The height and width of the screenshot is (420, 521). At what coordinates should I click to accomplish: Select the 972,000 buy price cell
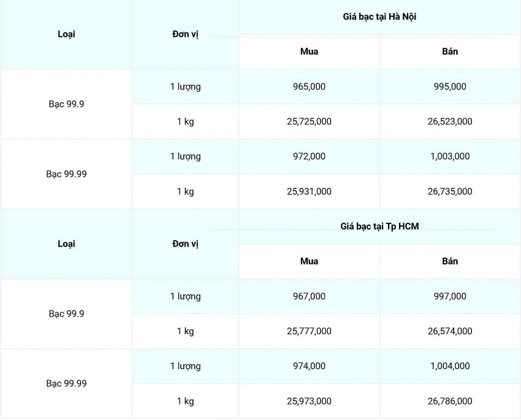[x=309, y=157]
